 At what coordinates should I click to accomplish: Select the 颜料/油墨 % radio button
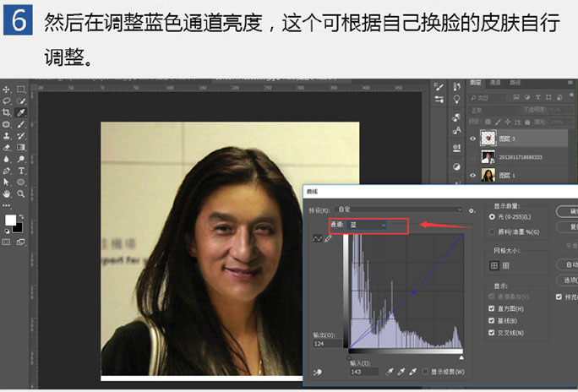point(492,231)
